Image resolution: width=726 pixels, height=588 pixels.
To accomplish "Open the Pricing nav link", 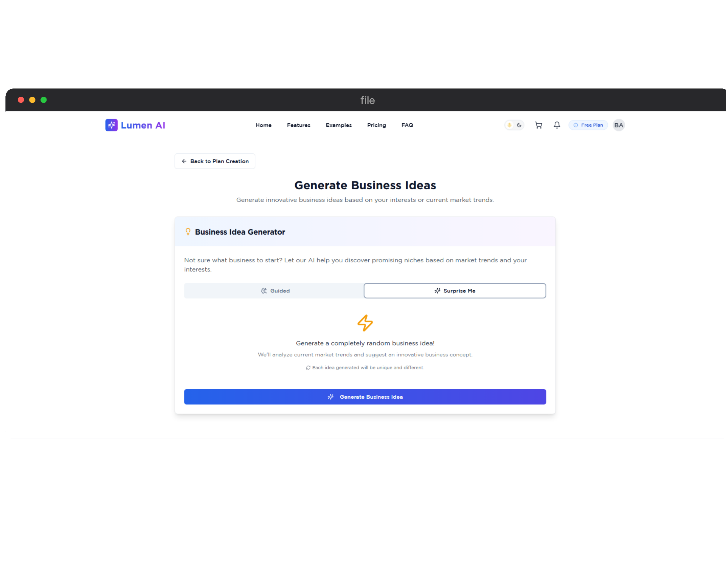I will tap(376, 125).
